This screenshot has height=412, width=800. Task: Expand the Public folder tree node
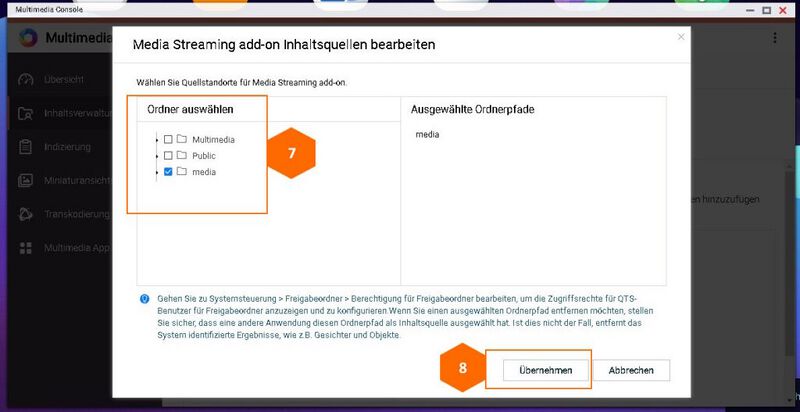(x=157, y=156)
